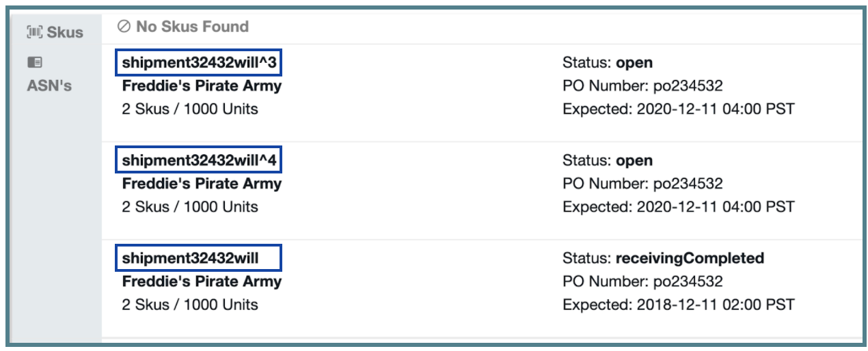868x351 pixels.
Task: Click the ASN's panel icon in sidebar
Action: coord(34,62)
